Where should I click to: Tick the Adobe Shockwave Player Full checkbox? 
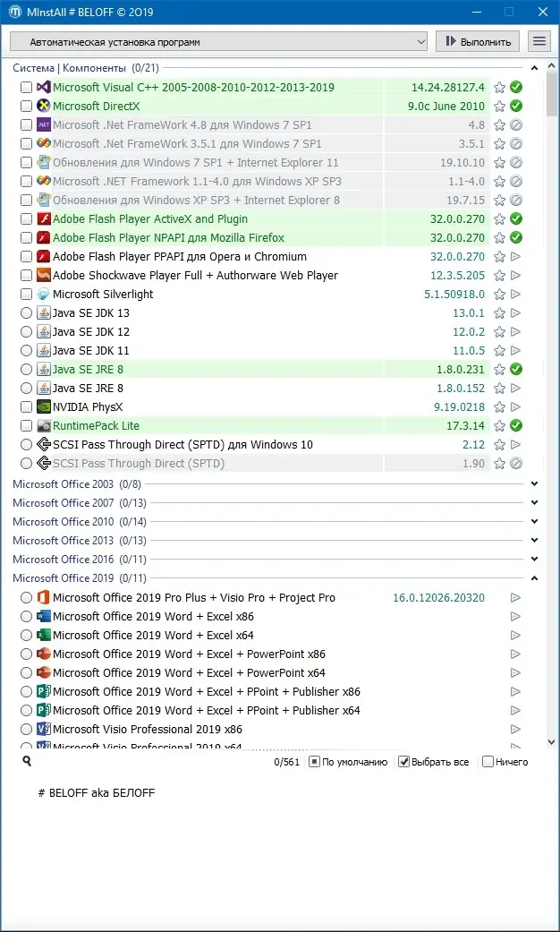click(x=26, y=275)
